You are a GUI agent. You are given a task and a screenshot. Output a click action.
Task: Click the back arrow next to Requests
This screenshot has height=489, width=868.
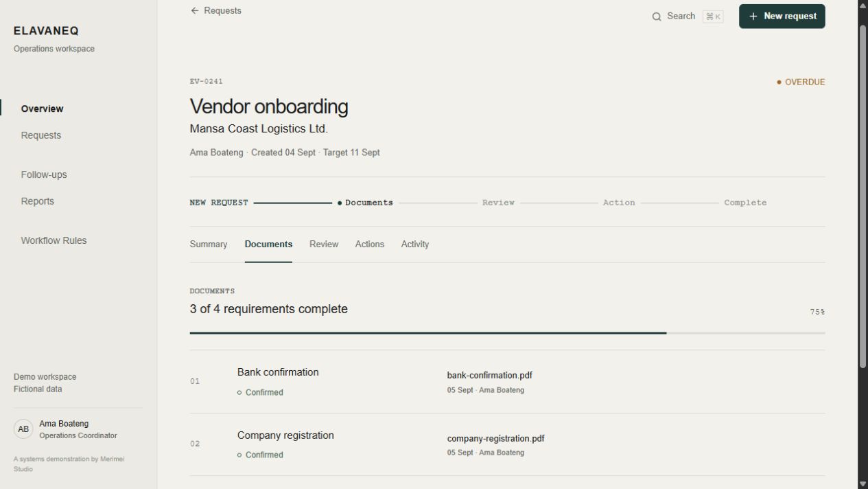click(195, 11)
